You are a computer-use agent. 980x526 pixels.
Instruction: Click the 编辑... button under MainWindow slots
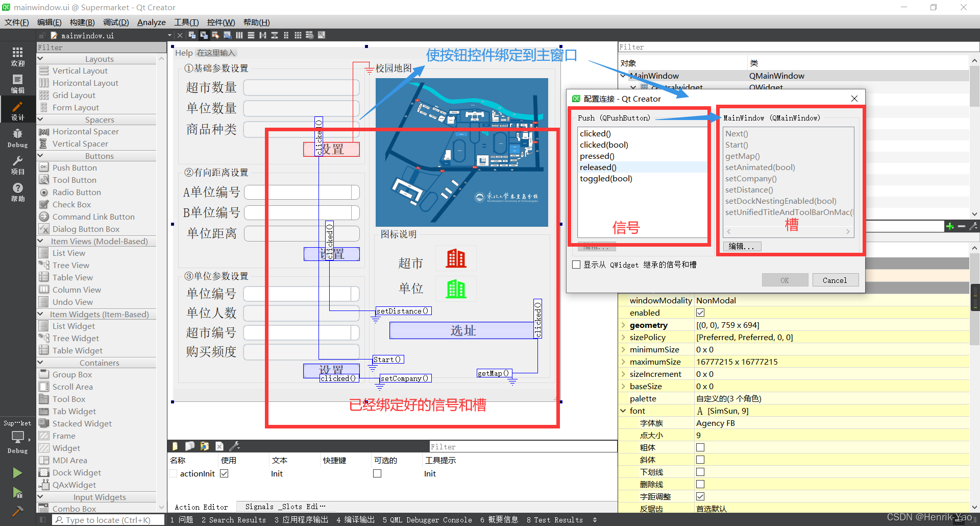tap(742, 246)
